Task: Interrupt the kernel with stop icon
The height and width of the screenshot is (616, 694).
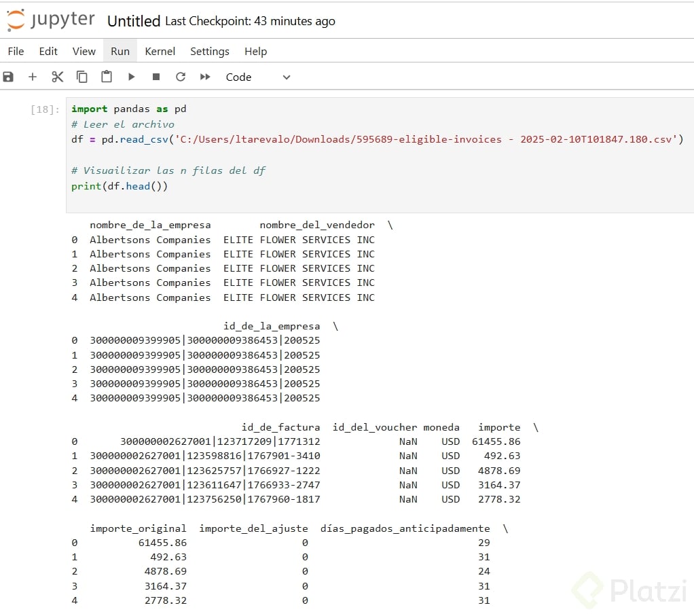Action: click(156, 77)
